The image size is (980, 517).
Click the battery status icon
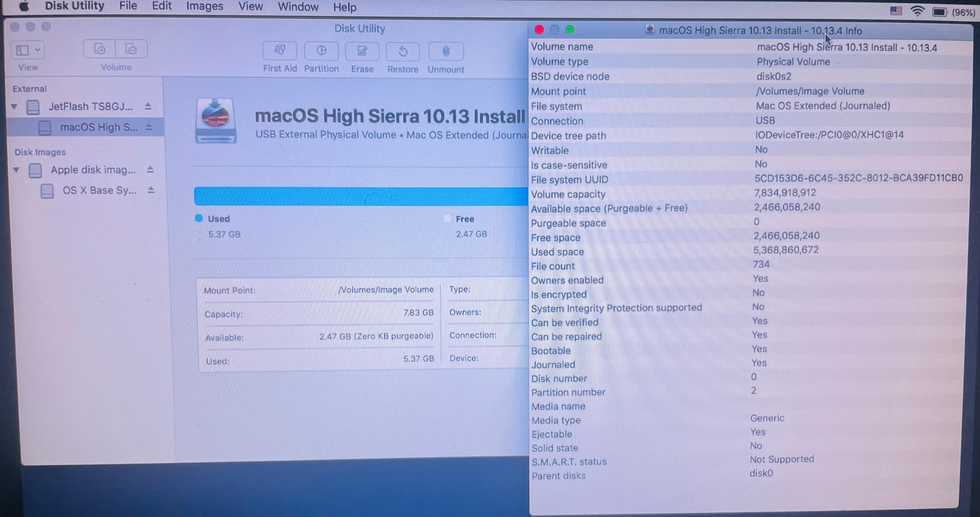pos(940,12)
